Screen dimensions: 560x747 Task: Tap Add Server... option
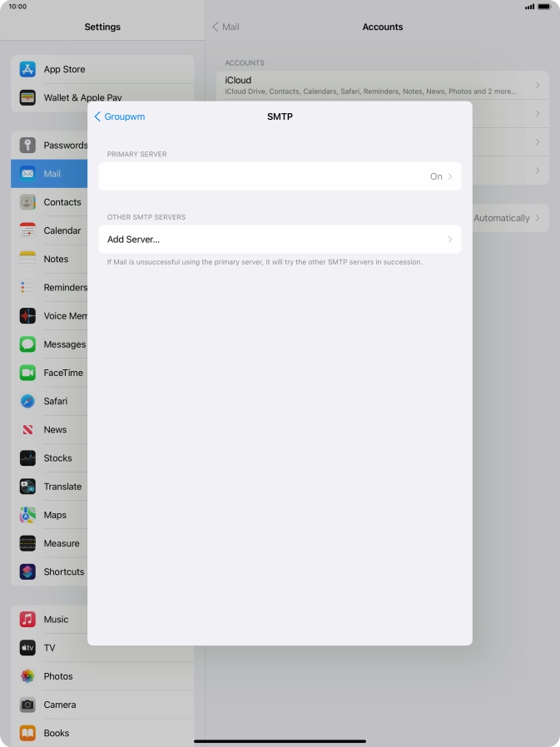coord(134,240)
